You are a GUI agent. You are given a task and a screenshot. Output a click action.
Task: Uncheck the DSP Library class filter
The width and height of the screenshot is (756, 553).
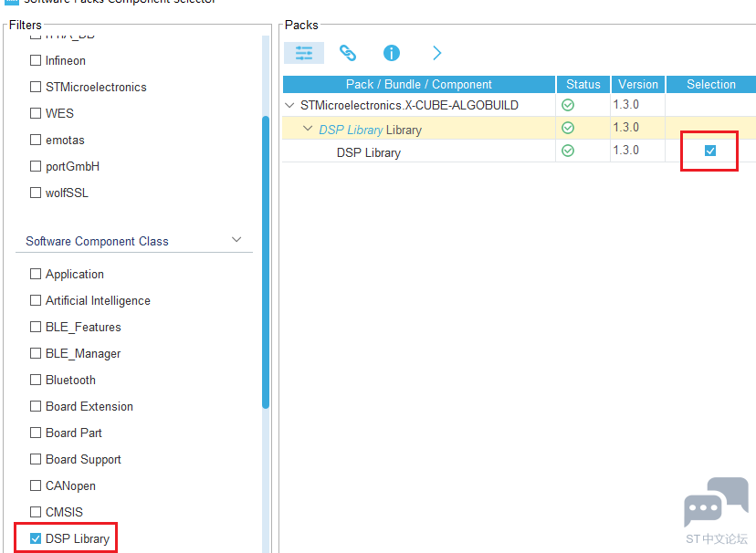point(36,538)
